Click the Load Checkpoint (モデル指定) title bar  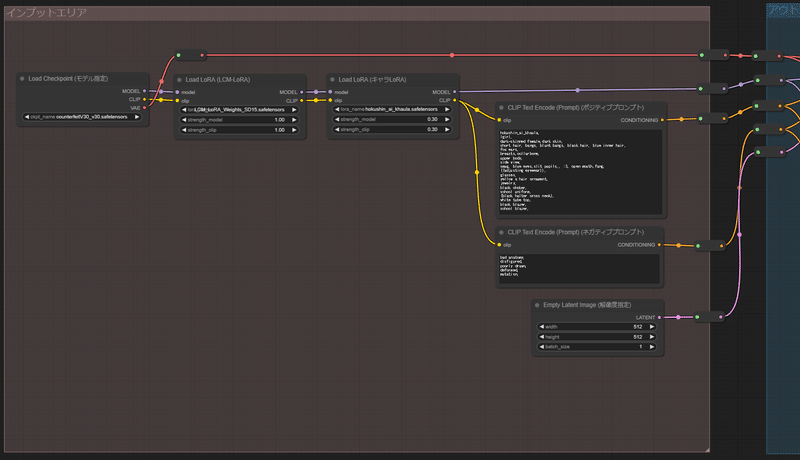83,79
